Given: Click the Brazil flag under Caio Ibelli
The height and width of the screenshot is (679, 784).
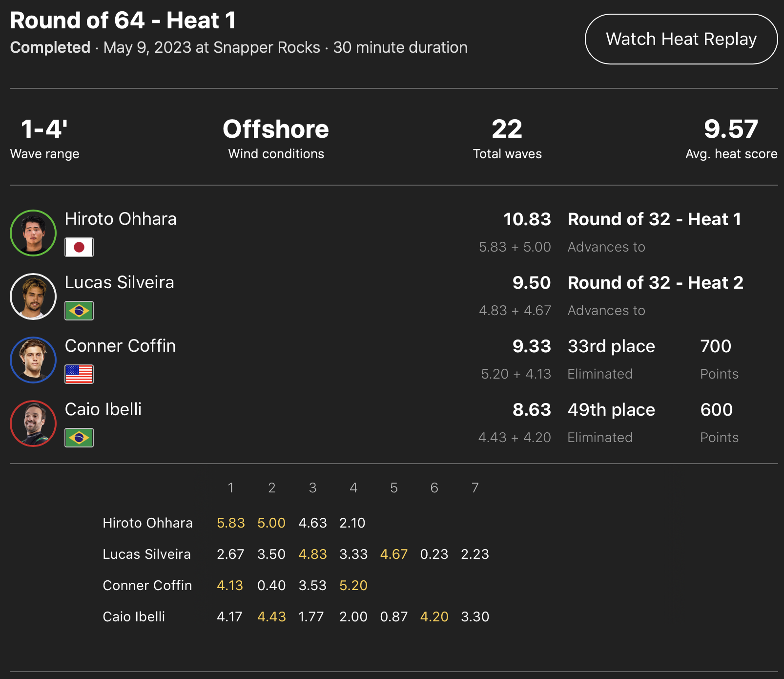Looking at the screenshot, I should (79, 438).
